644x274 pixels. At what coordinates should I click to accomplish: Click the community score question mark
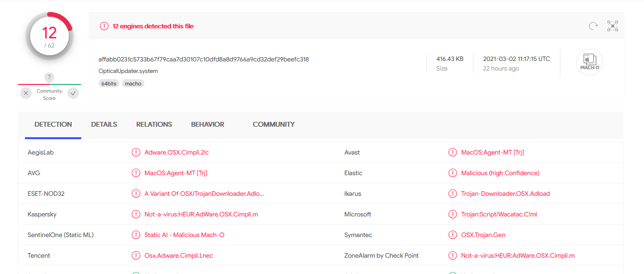click(x=49, y=77)
